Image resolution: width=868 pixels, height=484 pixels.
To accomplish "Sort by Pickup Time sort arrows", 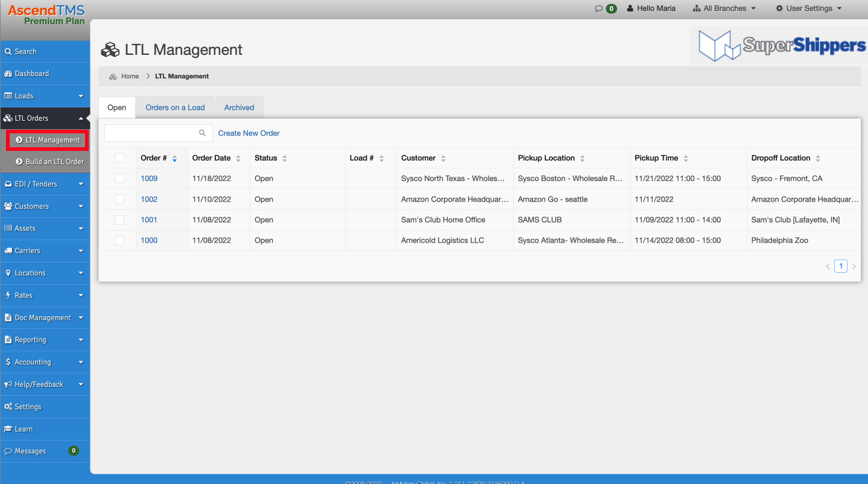I will pyautogui.click(x=686, y=159).
